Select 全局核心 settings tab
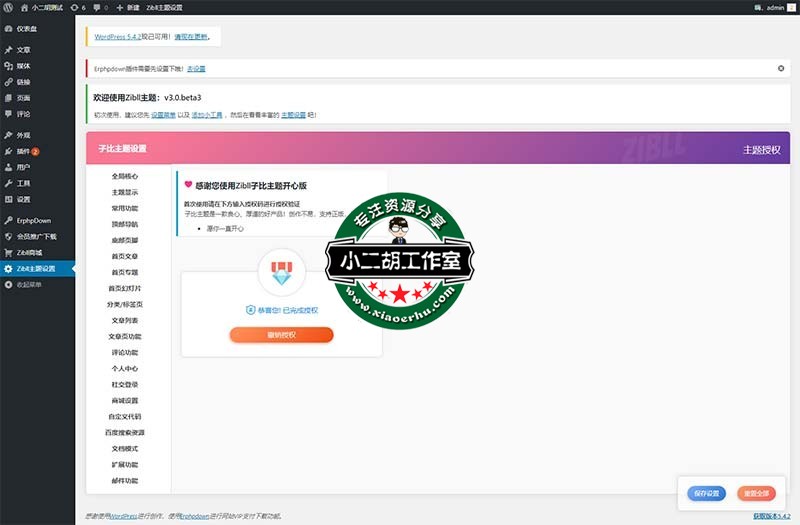This screenshot has height=525, width=800. (125, 176)
